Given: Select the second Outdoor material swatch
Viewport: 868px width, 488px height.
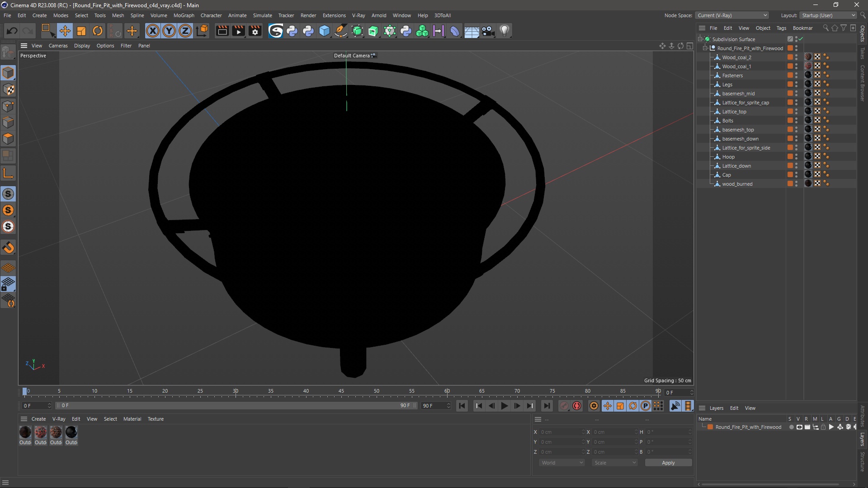Looking at the screenshot, I should pyautogui.click(x=41, y=432).
